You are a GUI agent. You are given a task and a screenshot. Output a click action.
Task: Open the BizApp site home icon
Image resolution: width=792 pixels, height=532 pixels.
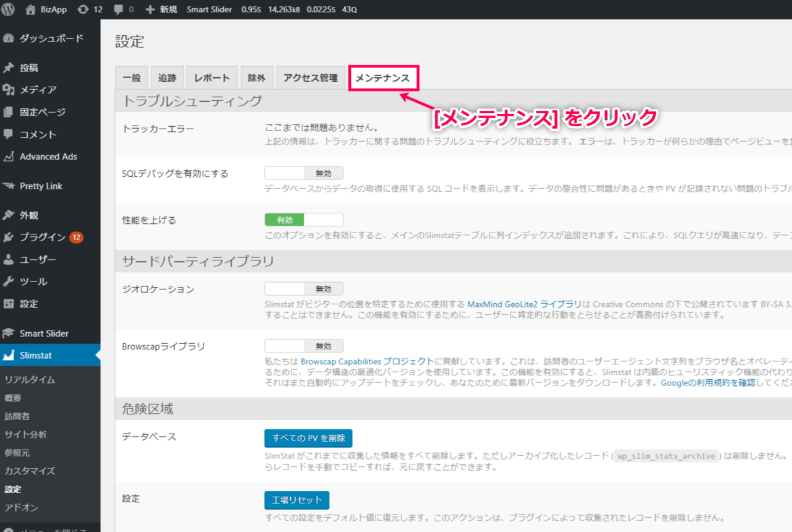tap(31, 9)
